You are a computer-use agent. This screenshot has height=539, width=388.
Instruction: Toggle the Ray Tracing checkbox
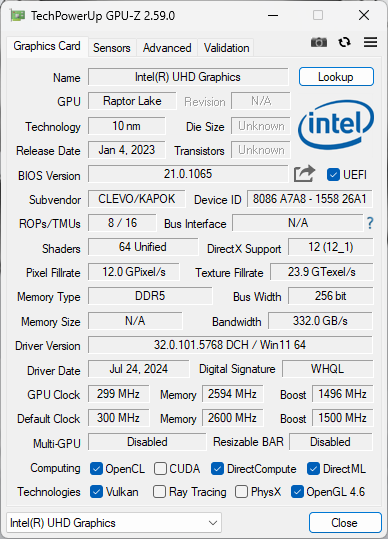159,492
